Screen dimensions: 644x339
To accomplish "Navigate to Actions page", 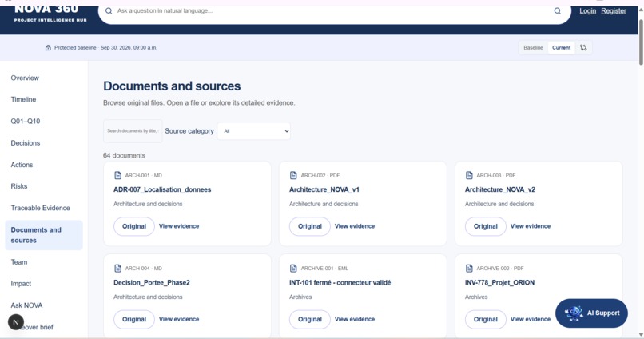I will 22,165.
